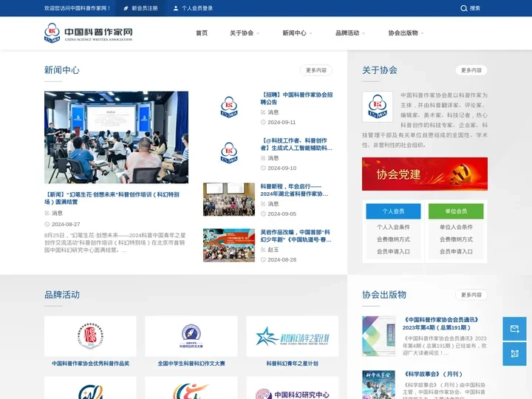Click the China Science Writers Association header logo
This screenshot has width=532, height=399.
coord(88,33)
